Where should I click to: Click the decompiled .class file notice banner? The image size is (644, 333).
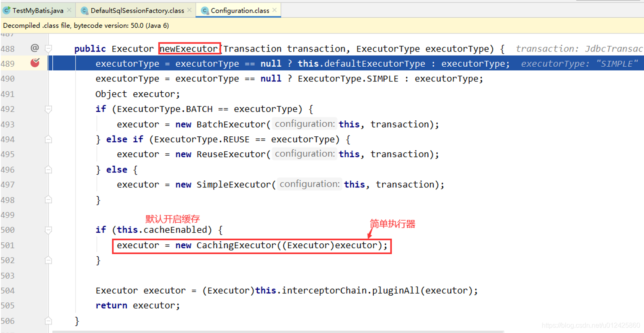(322, 26)
